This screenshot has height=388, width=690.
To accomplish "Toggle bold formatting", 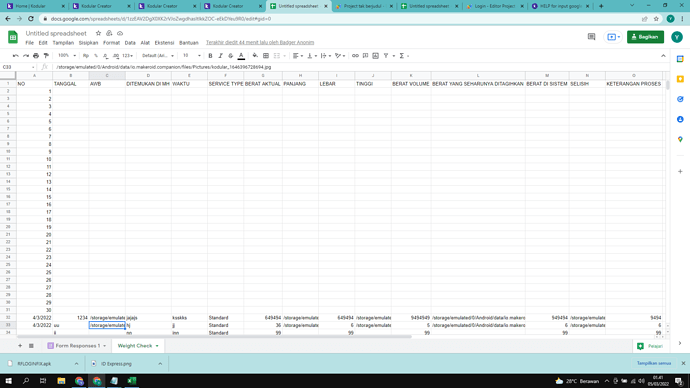I will [x=210, y=56].
